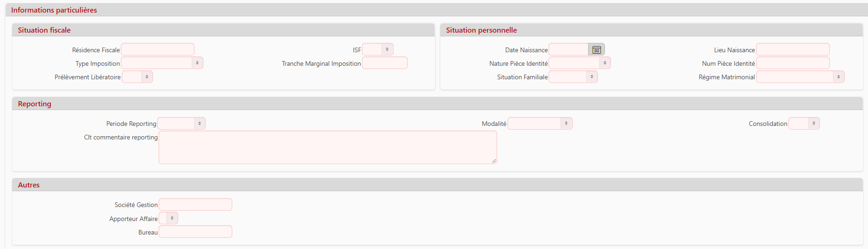Expand the Type Imposition dropdown
Viewport: 868px width, 249px height.
[197, 63]
